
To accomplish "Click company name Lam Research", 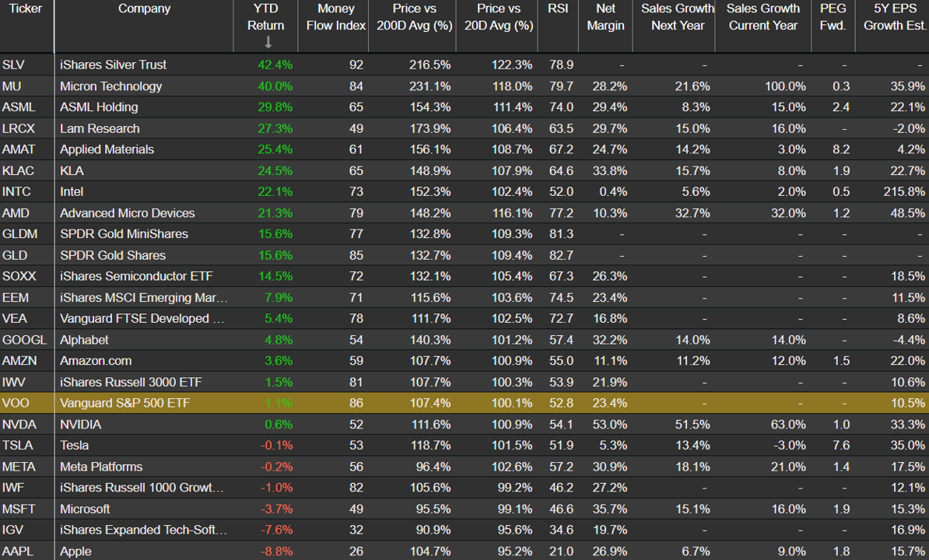I will [100, 128].
